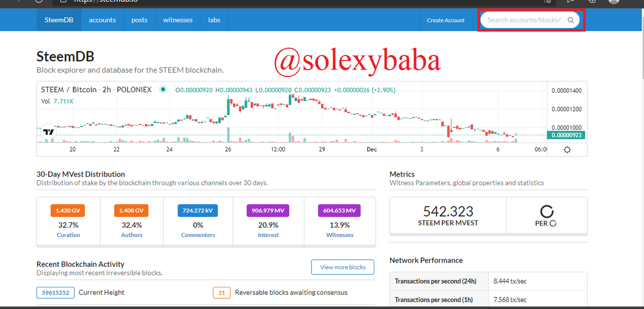644x309 pixels.
Task: Open the Commenters distribution link
Action: click(198, 235)
